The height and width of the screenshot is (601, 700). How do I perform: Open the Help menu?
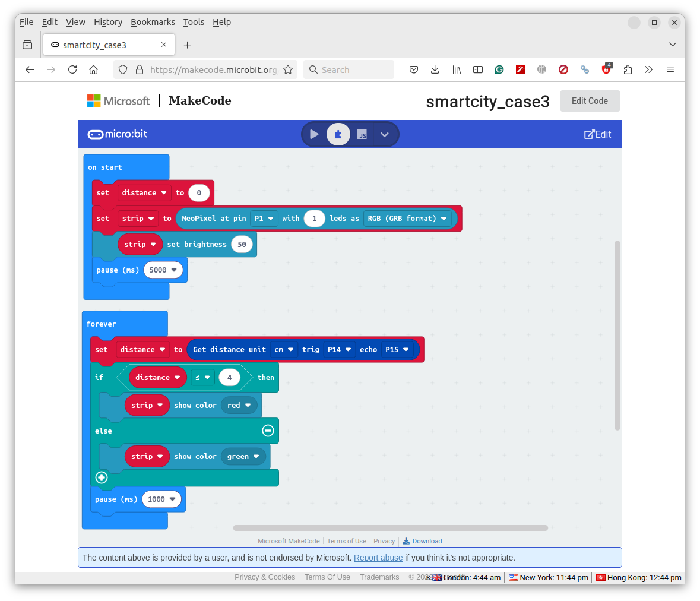[221, 22]
